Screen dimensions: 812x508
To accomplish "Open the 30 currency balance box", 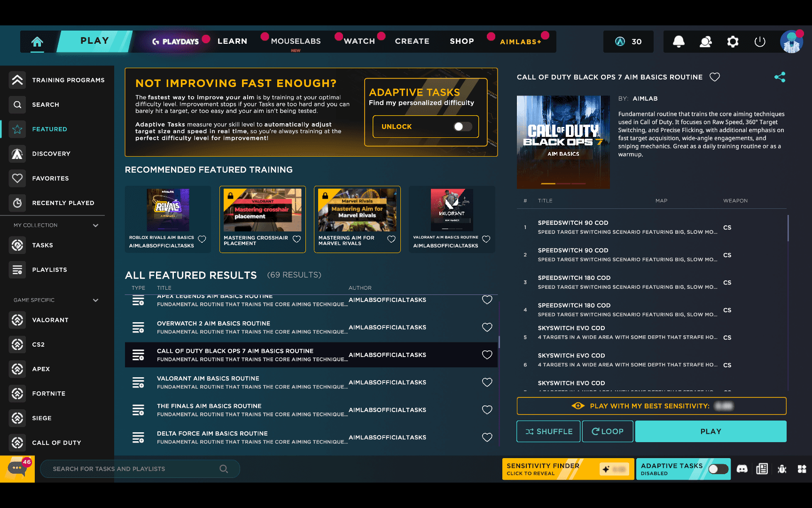I will pyautogui.click(x=628, y=42).
